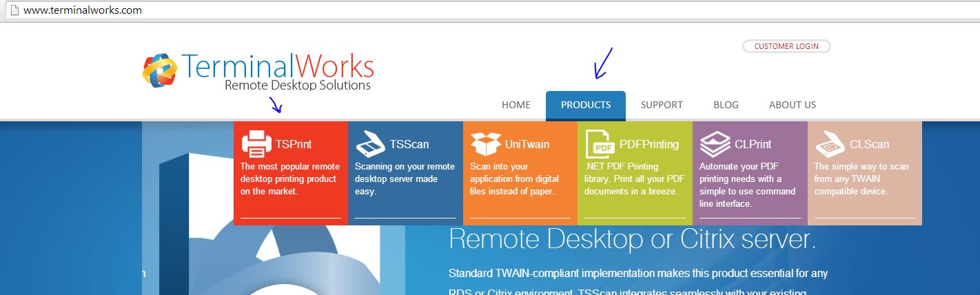Open the Support menu item
Viewport: 980px width, 295px height.
click(x=662, y=105)
